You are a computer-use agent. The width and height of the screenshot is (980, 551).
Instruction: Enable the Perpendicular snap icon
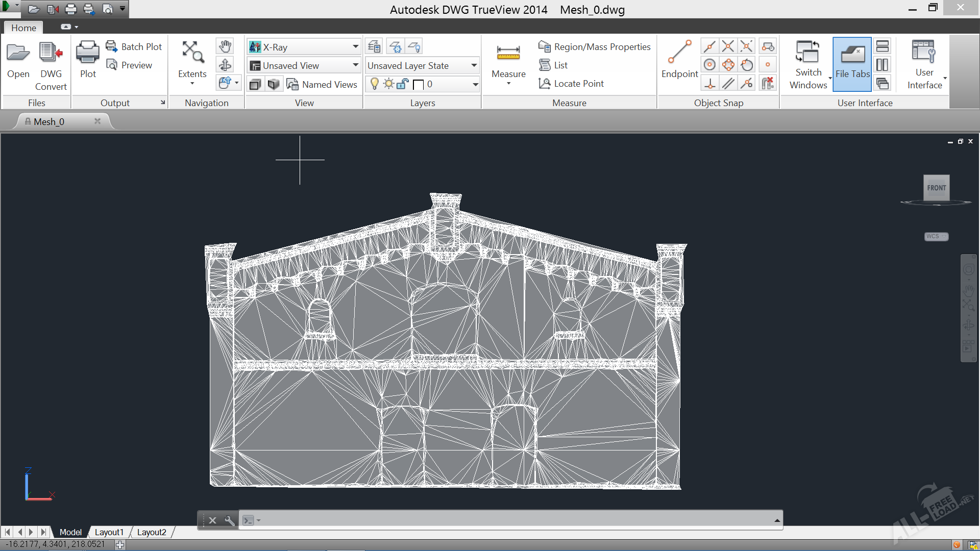click(x=709, y=83)
